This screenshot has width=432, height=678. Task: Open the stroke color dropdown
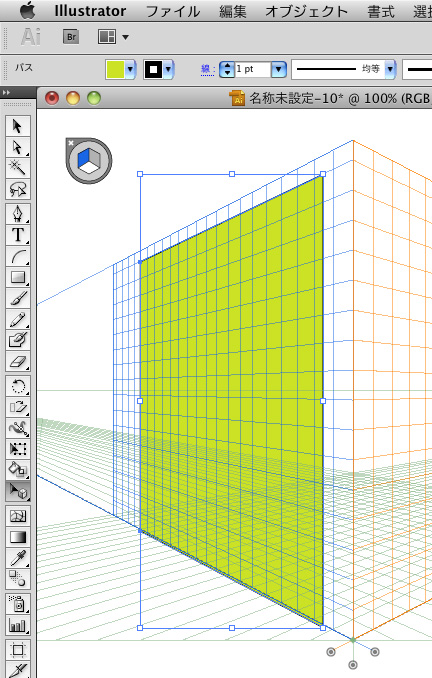click(169, 69)
